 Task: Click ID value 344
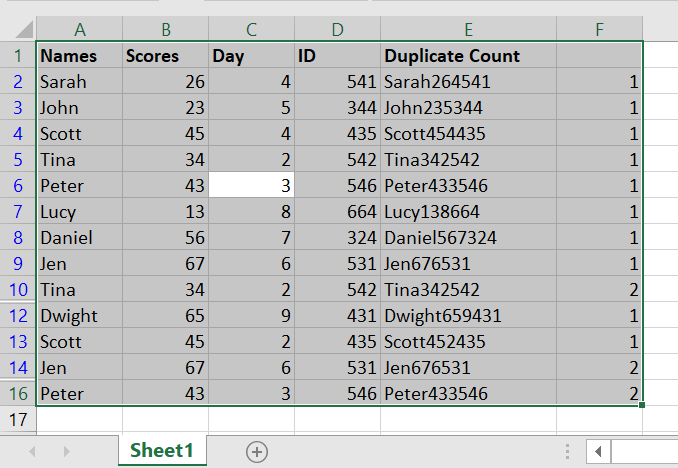coord(337,107)
